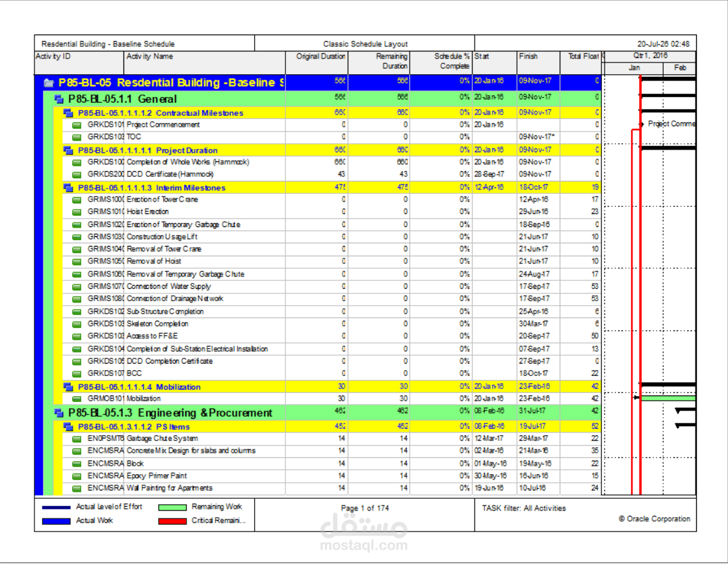Click the WBS icon beside P85-BL-05.1.1 General
Viewport: 728px width, 564px height.
coord(58,99)
